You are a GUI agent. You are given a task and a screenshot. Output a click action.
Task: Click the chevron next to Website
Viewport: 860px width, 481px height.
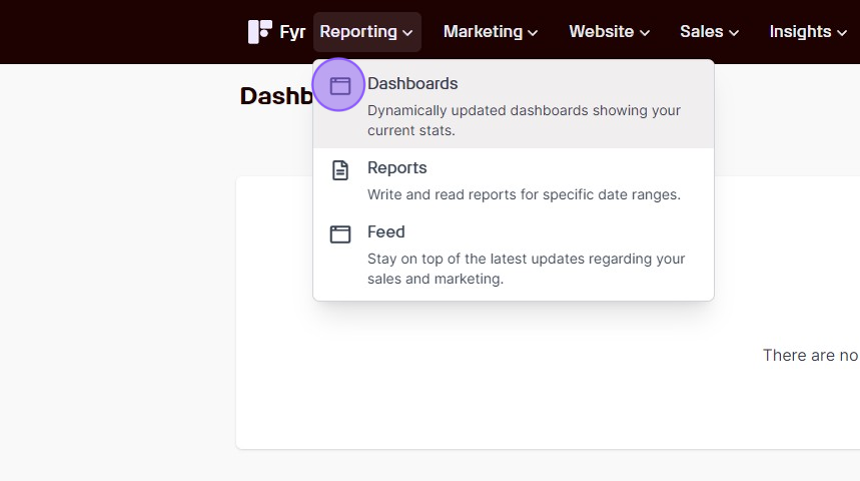coord(645,33)
